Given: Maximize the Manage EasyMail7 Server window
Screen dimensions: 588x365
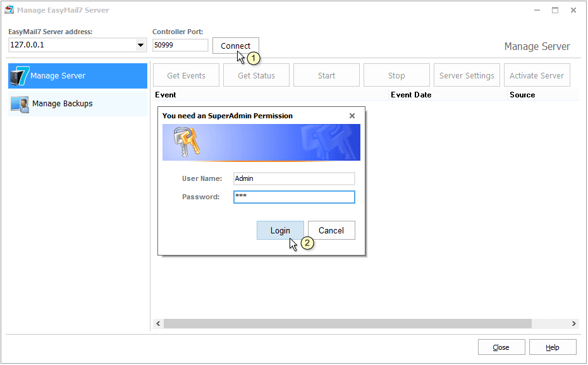Looking at the screenshot, I should click(x=555, y=10).
